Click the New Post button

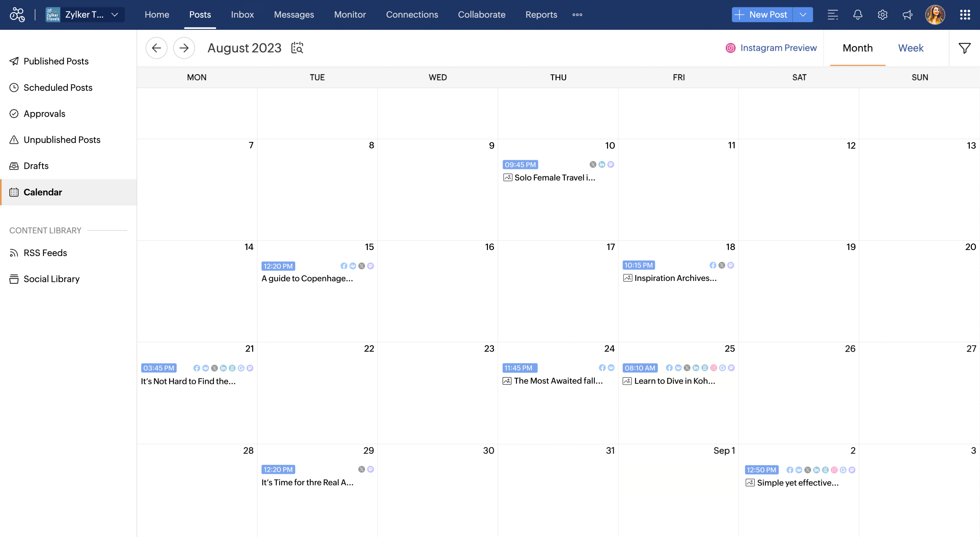pos(762,14)
